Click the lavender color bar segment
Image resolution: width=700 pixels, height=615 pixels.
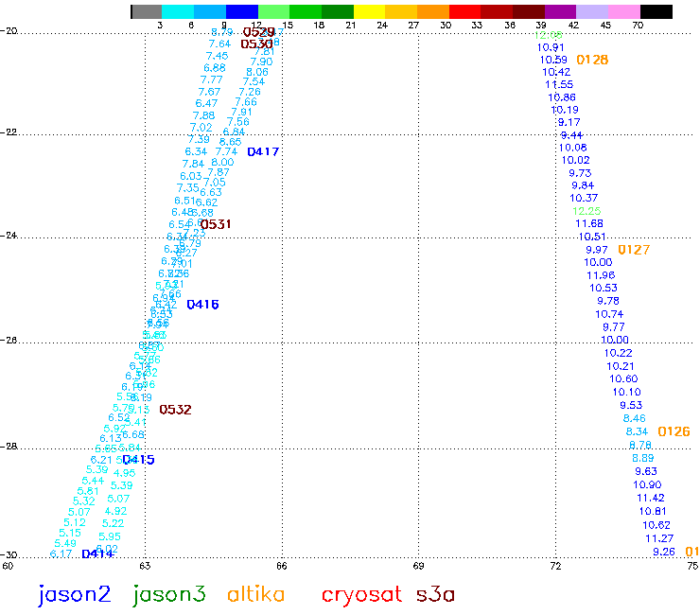592,11
